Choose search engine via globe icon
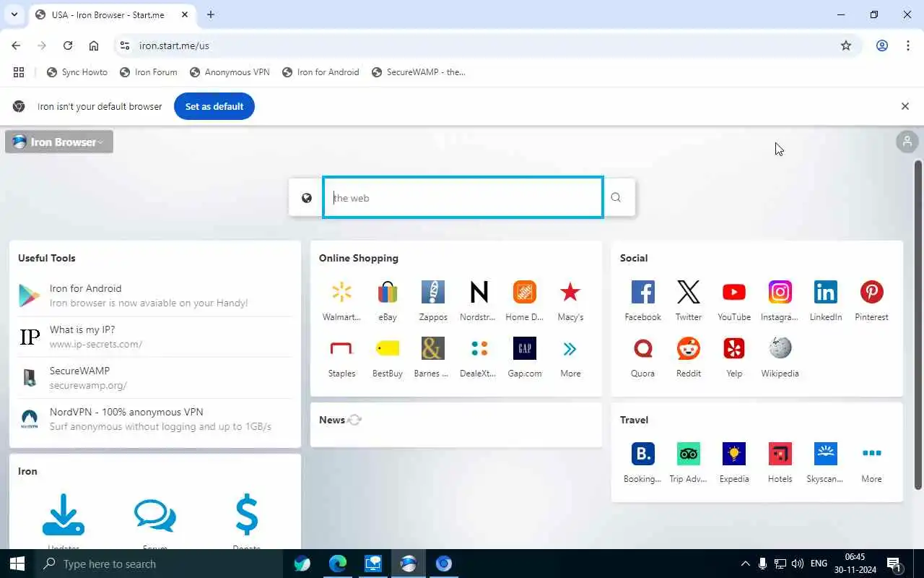This screenshot has height=578, width=924. tap(307, 198)
